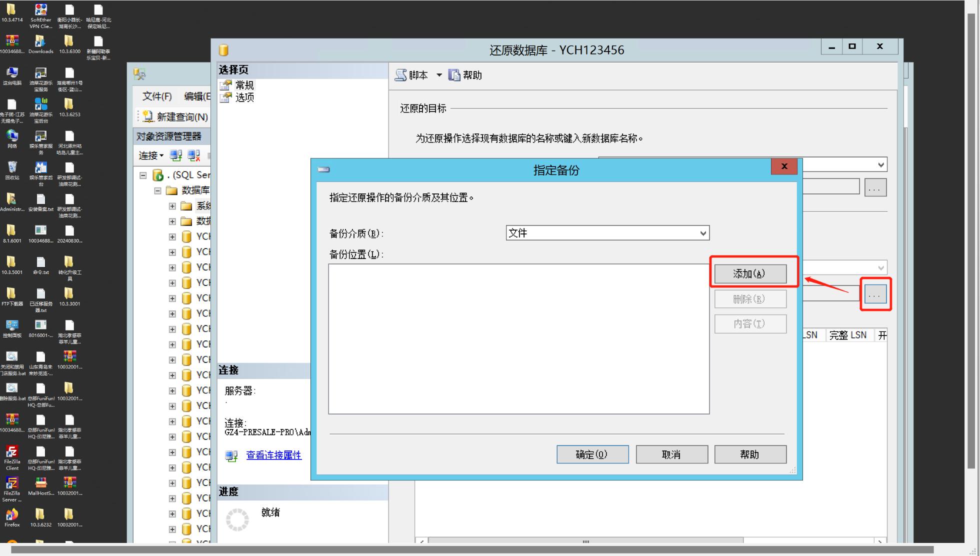Open 删除服务.bat on the desktop
Viewport: 980px width, 556px height.
pos(12,391)
